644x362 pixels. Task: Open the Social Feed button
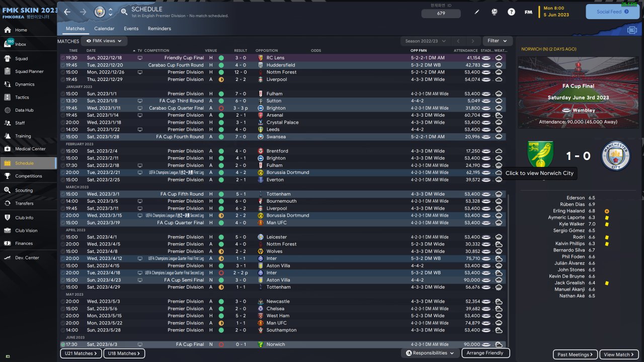point(612,12)
